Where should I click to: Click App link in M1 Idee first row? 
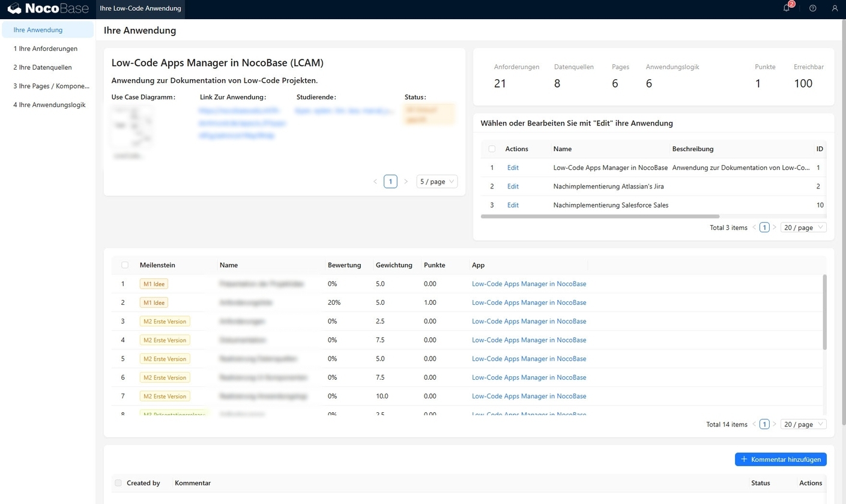point(529,284)
